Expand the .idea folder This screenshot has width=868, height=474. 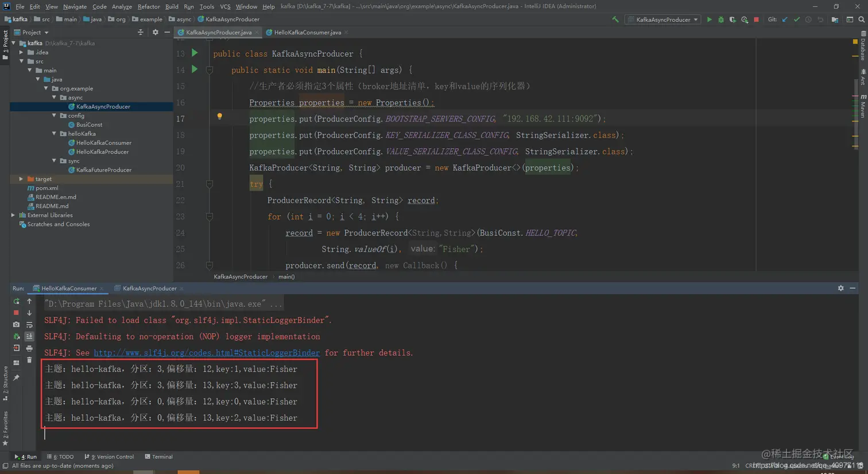coord(22,52)
